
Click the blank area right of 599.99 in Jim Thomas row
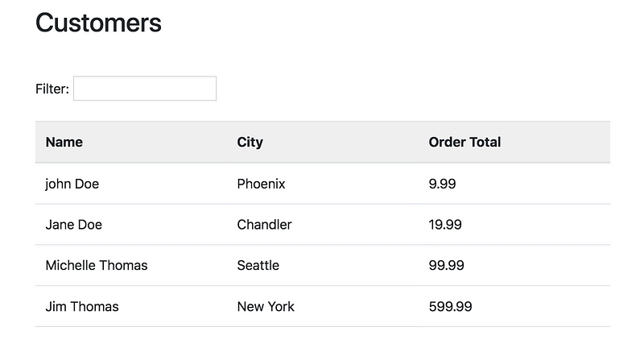(541, 306)
